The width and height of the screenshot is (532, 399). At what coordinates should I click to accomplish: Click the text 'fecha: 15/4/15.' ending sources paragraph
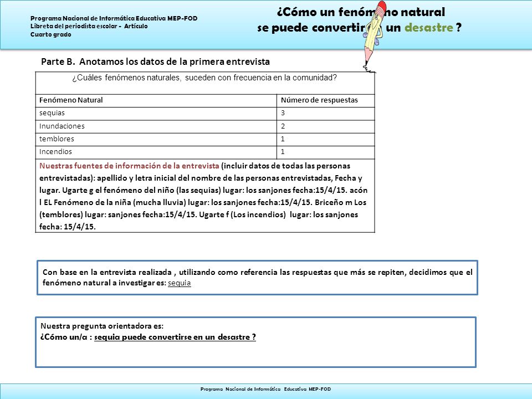[x=68, y=227]
